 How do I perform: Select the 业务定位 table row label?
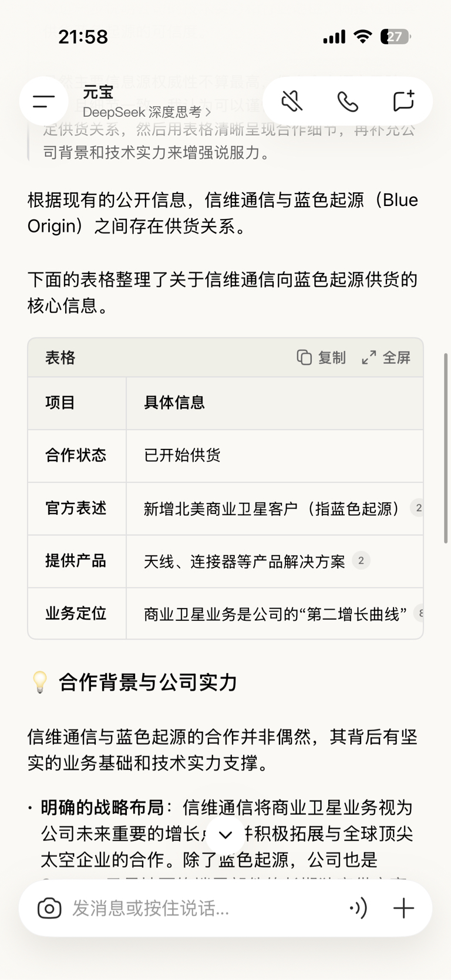tap(76, 614)
